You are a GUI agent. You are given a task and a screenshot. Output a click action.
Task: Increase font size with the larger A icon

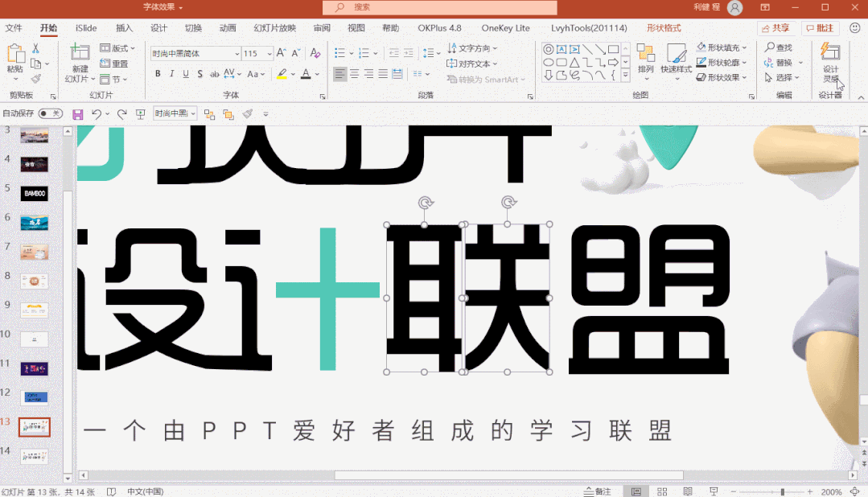coord(282,53)
